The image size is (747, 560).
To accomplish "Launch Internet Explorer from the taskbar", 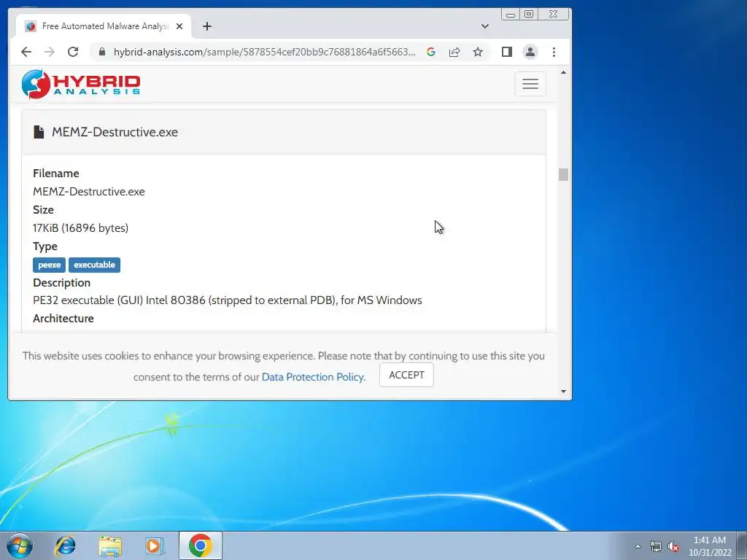I will [65, 545].
